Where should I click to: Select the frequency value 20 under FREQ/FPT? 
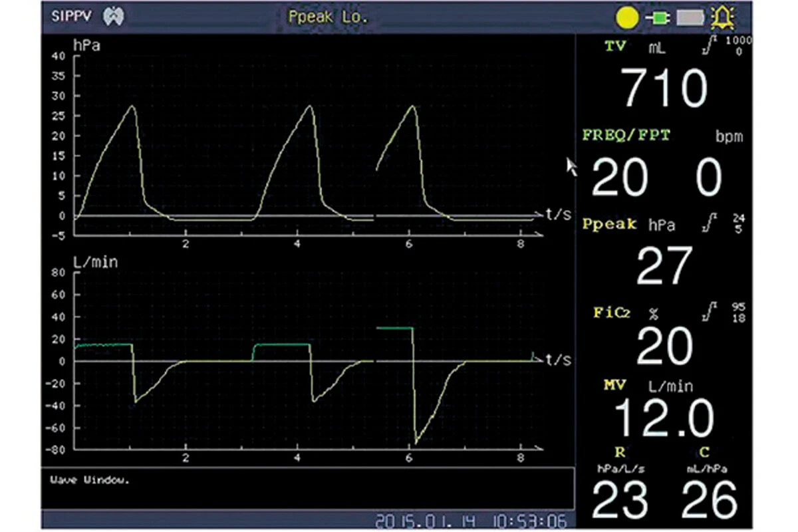click(619, 178)
